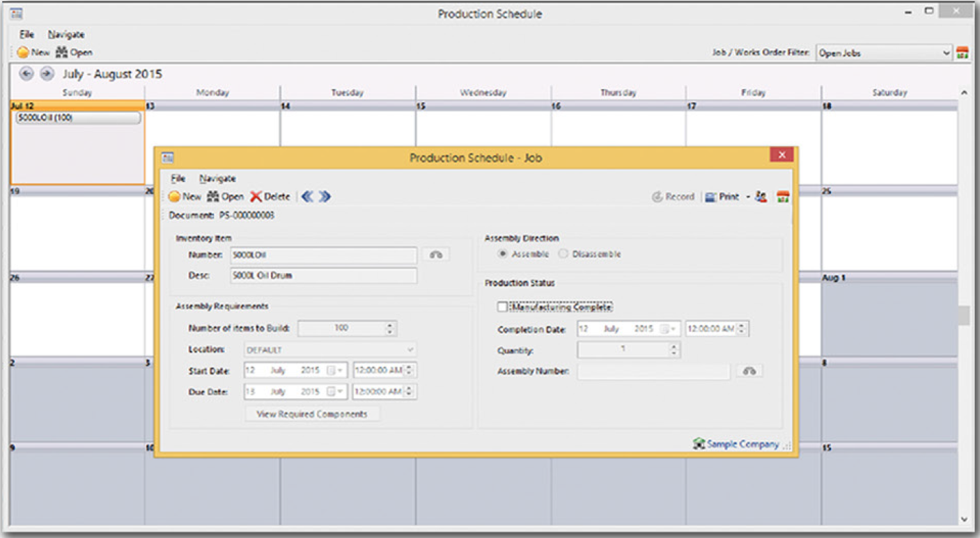Screen dimensions: 980x538
Task: Expand the Location DEFAULT dropdown
Action: 410,349
